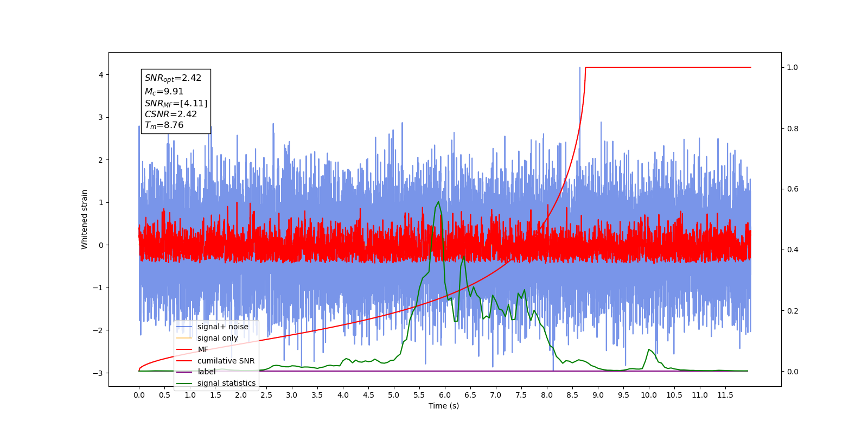Click the time axis tick label 2.0
868x434 pixels.
coord(241,395)
